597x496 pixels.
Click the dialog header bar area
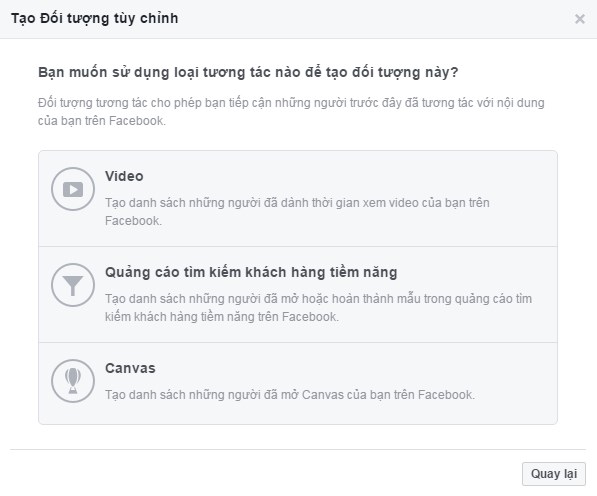[298, 19]
